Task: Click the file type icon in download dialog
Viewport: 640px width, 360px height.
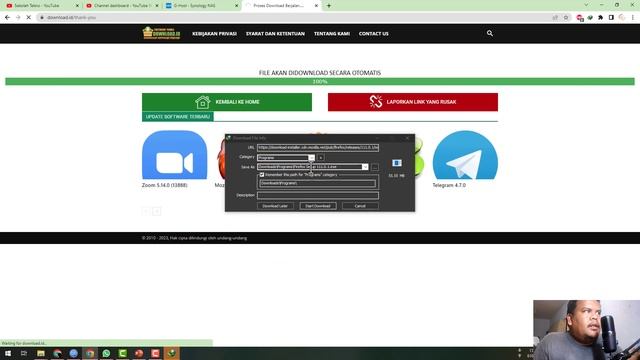Action: point(396,163)
